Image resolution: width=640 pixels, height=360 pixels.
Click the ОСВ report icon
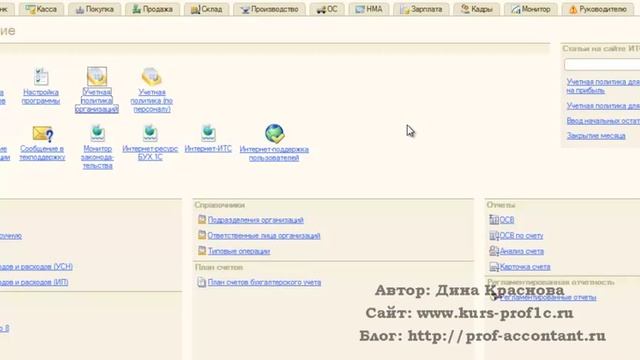(x=494, y=220)
